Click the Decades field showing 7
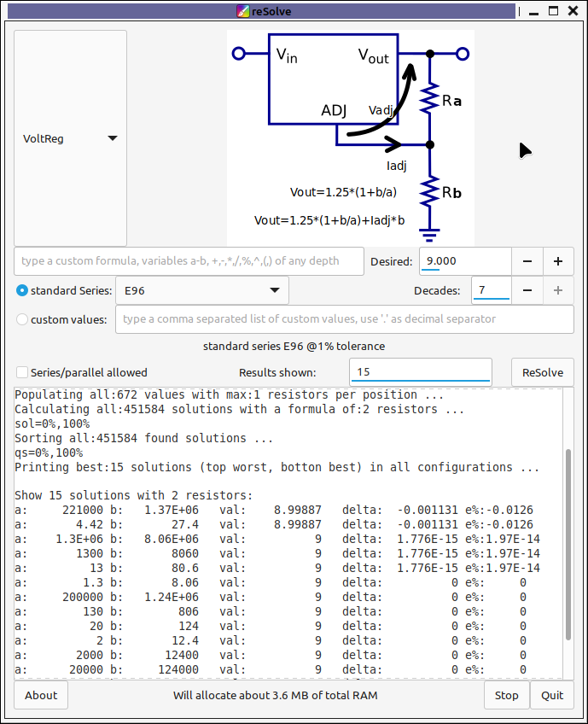Image resolution: width=588 pixels, height=724 pixels. coord(492,290)
